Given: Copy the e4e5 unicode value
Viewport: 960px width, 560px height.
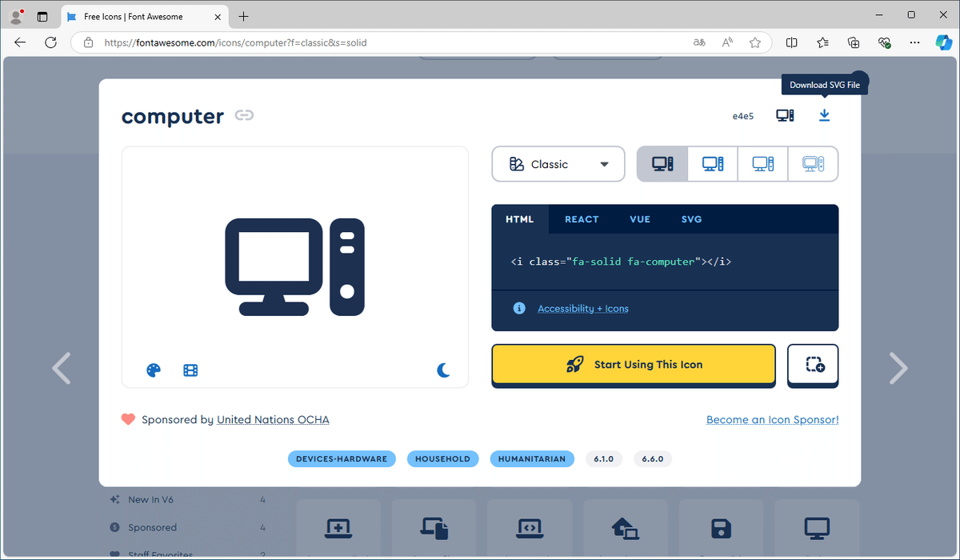Looking at the screenshot, I should pos(744,116).
